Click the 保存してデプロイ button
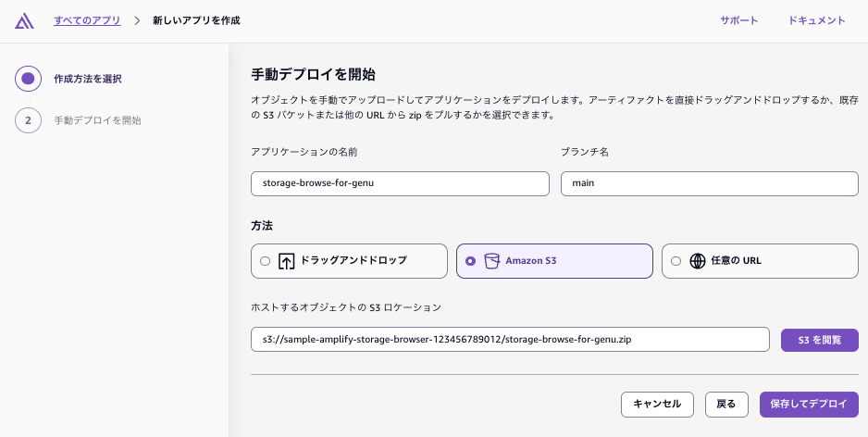The width and height of the screenshot is (868, 437). [x=809, y=405]
